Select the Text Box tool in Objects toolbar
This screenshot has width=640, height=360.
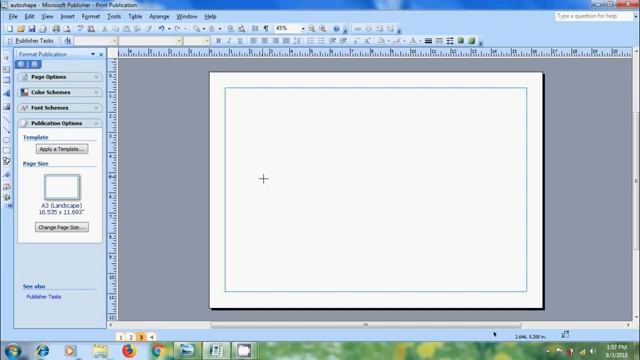7,70
